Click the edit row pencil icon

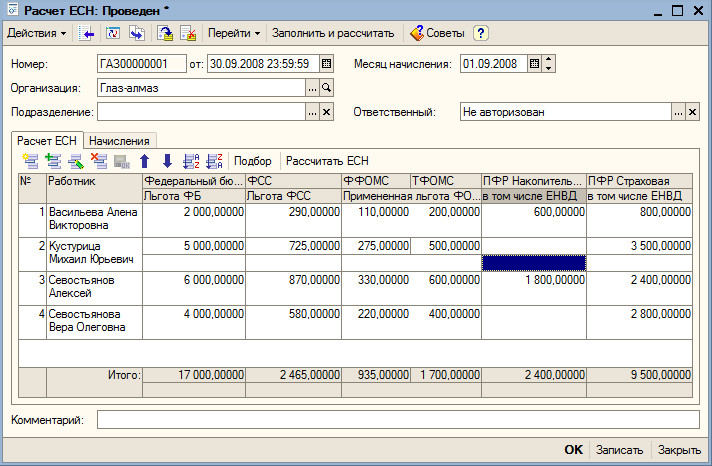click(76, 161)
